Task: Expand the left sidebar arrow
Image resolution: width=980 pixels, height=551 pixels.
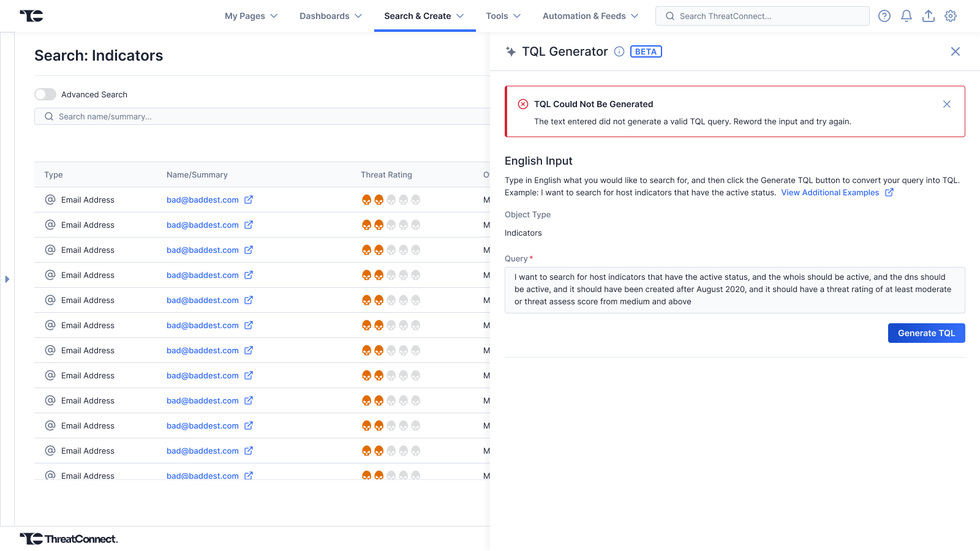Action: [7, 279]
